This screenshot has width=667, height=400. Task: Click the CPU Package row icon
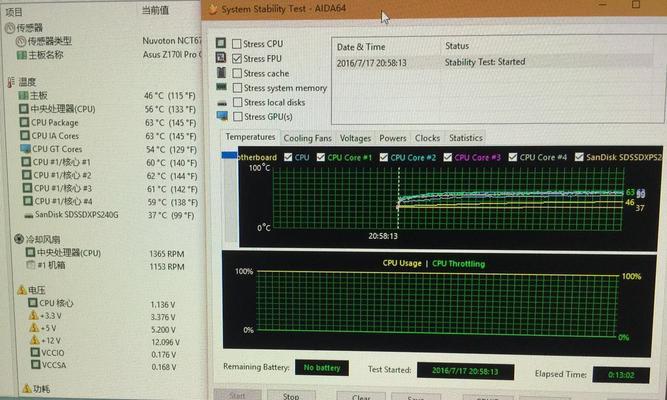pyautogui.click(x=25, y=123)
